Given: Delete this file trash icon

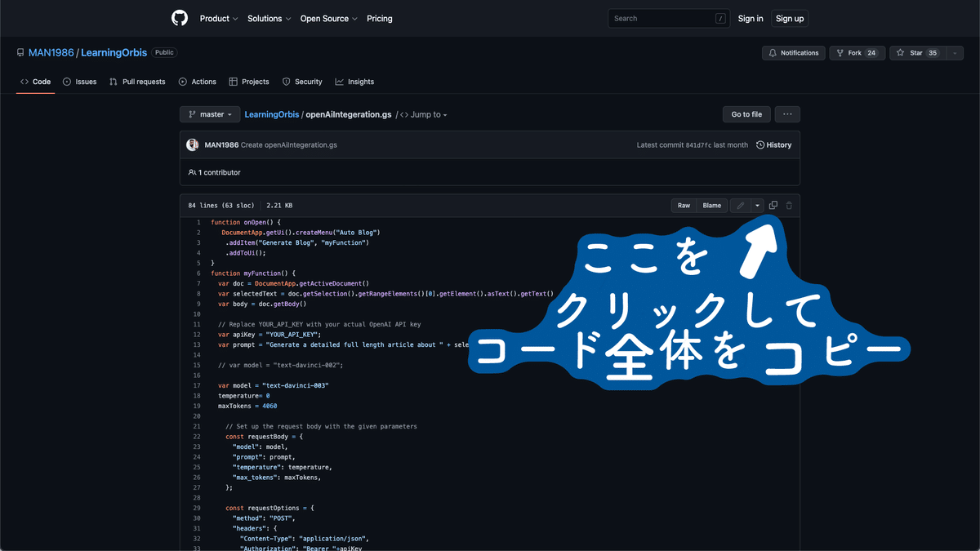Looking at the screenshot, I should tap(789, 206).
